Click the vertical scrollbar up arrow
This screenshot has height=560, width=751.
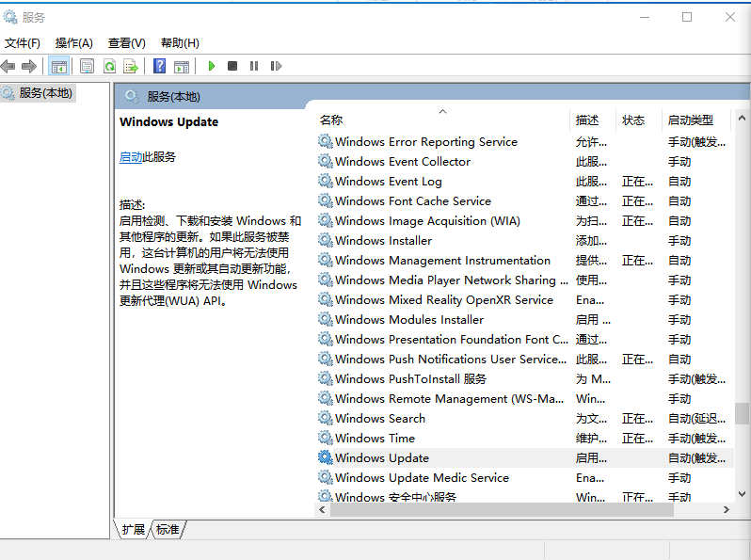[x=742, y=118]
